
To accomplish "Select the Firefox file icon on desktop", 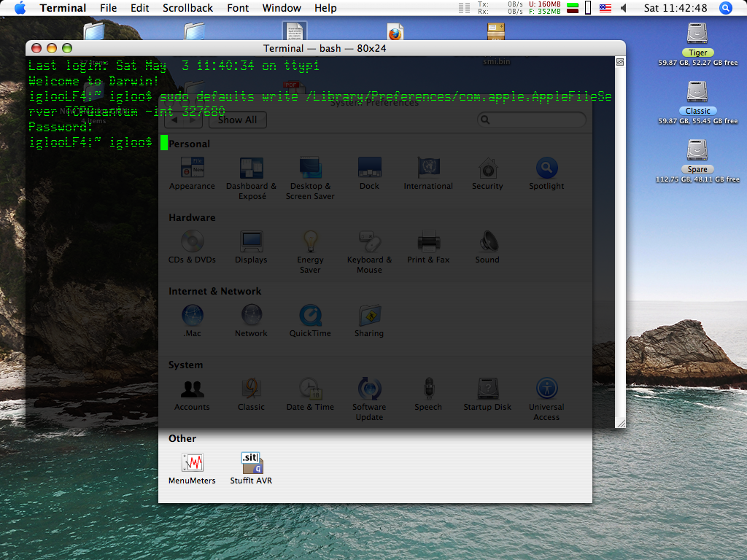I will (395, 32).
